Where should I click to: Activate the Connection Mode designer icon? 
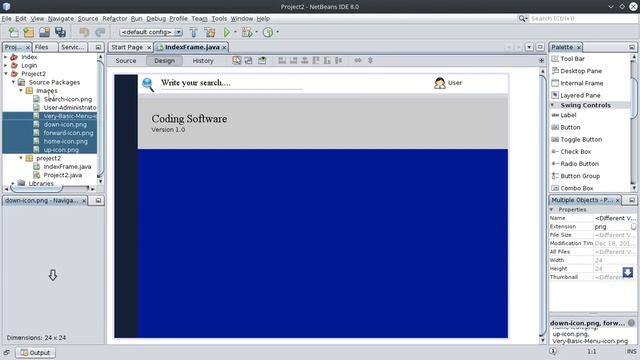tap(249, 60)
